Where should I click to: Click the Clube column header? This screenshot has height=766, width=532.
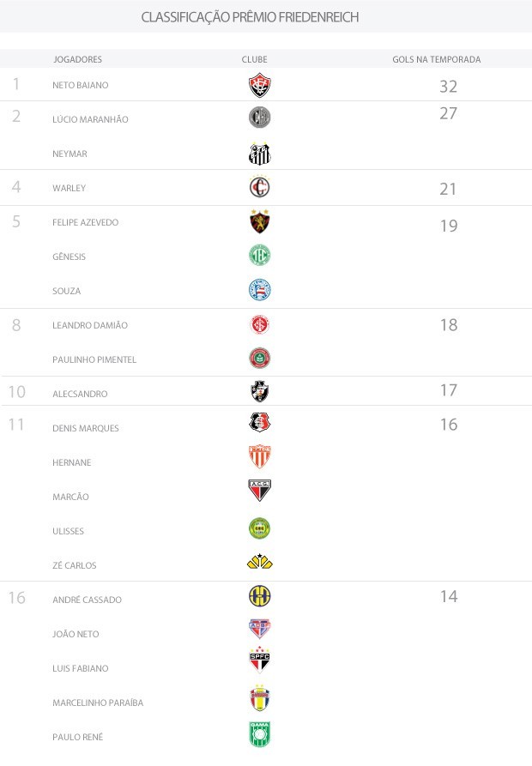pos(255,59)
